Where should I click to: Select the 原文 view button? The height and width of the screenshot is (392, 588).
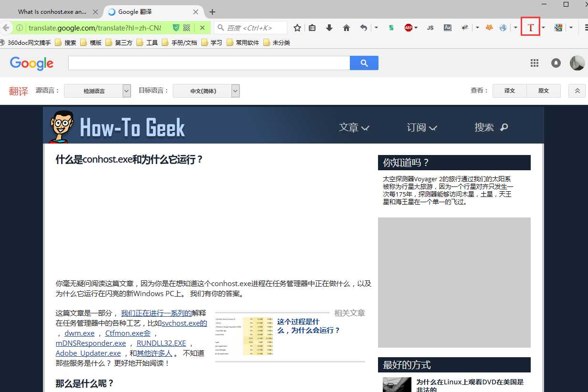pos(544,91)
